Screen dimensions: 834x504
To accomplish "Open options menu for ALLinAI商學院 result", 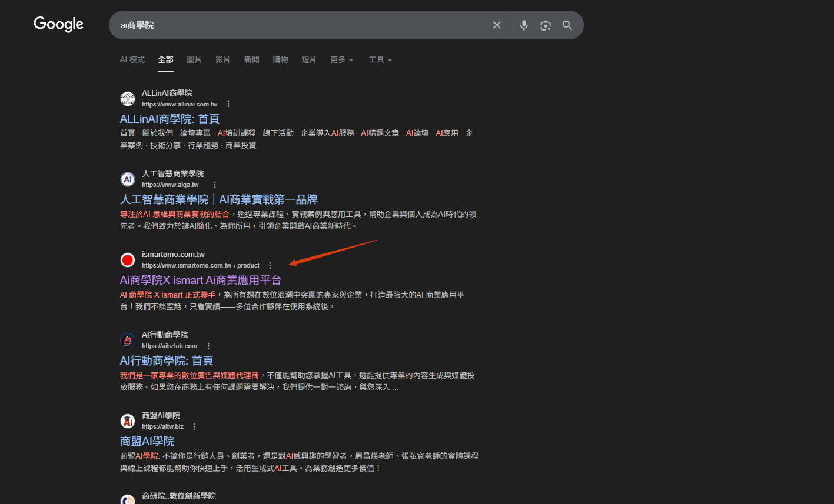I will (228, 104).
